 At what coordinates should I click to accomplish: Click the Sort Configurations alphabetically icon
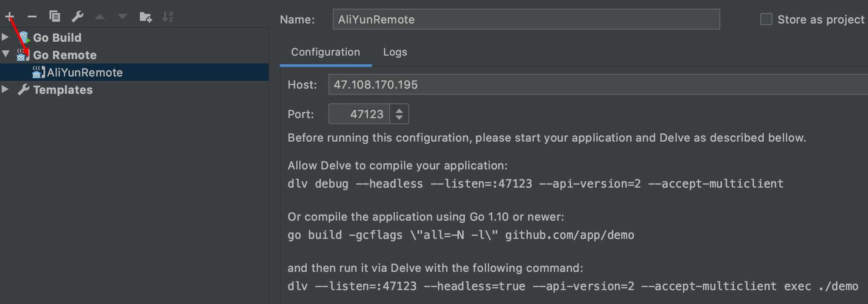coord(168,17)
